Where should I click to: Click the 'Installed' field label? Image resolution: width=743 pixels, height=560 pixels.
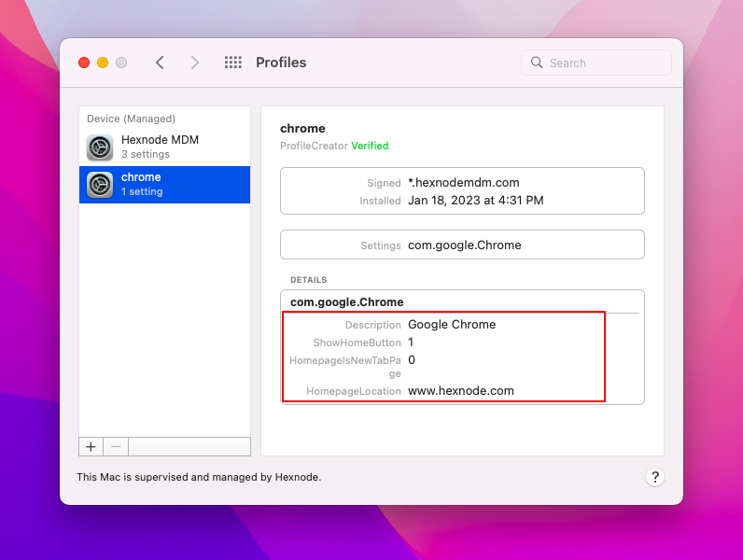tap(380, 201)
